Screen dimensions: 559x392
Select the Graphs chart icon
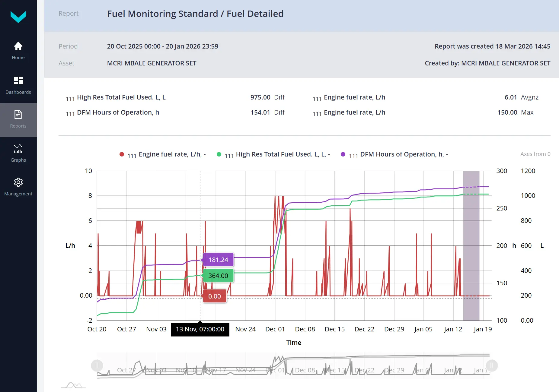coord(18,148)
